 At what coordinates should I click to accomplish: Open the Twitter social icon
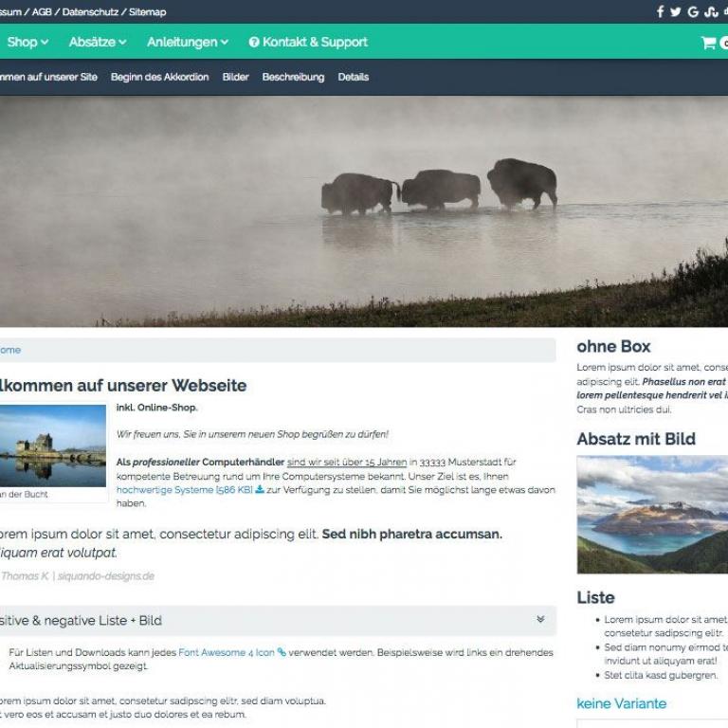click(x=676, y=12)
